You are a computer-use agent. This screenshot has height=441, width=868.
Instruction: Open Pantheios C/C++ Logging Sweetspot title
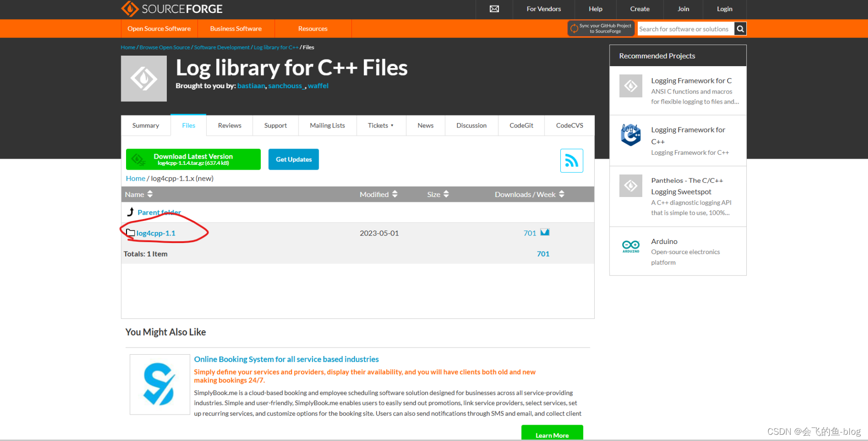pyautogui.click(x=687, y=186)
